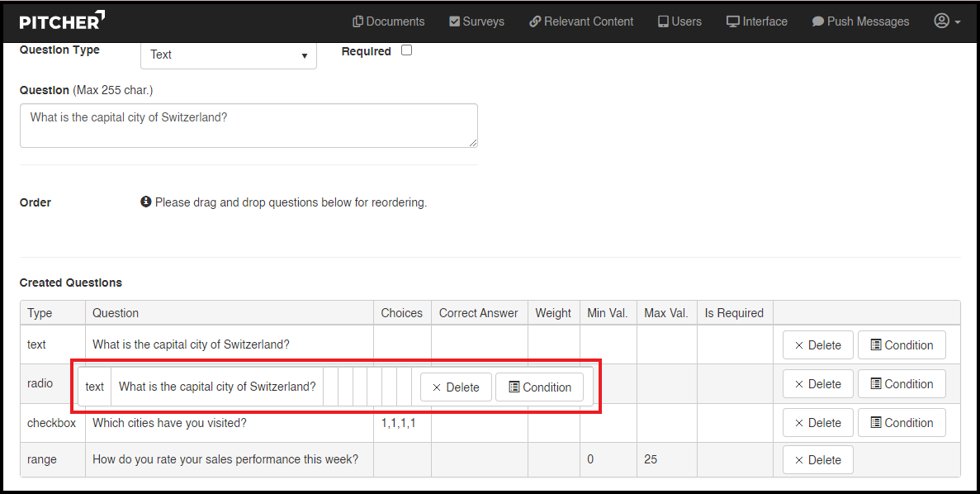The height and width of the screenshot is (494, 980).
Task: Delete the range sales performance question
Action: 817,460
